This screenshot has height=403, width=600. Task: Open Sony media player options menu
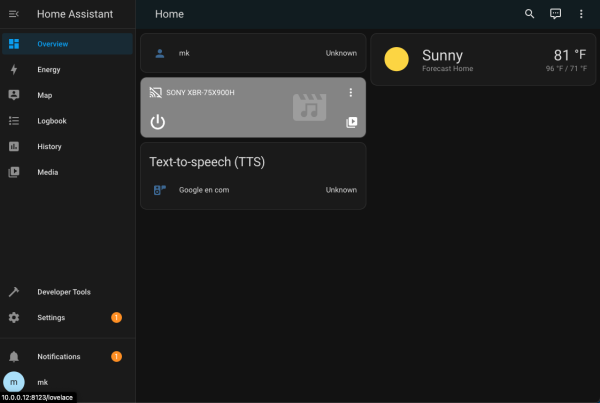click(x=350, y=93)
